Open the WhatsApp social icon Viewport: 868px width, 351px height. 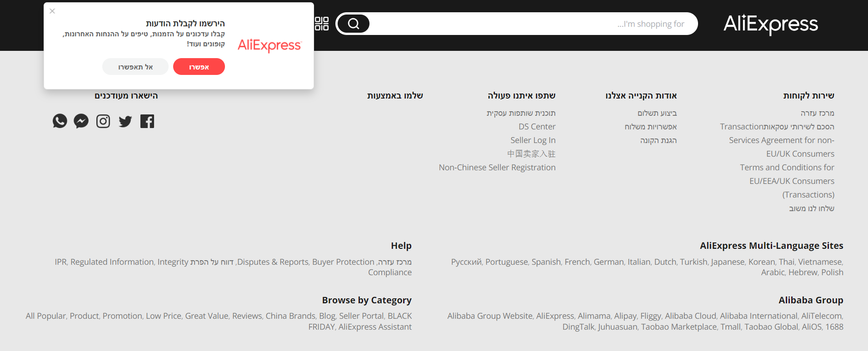coord(60,121)
